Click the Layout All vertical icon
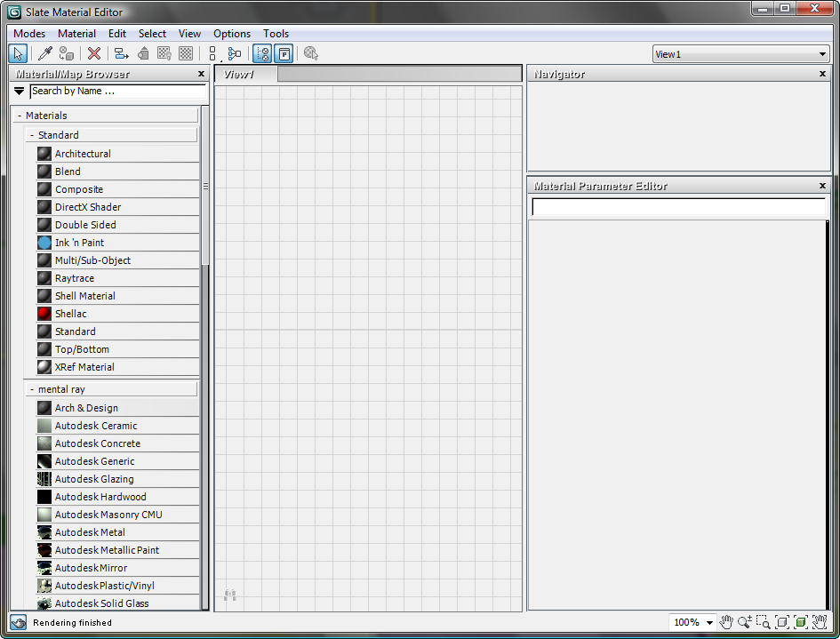 pos(212,53)
